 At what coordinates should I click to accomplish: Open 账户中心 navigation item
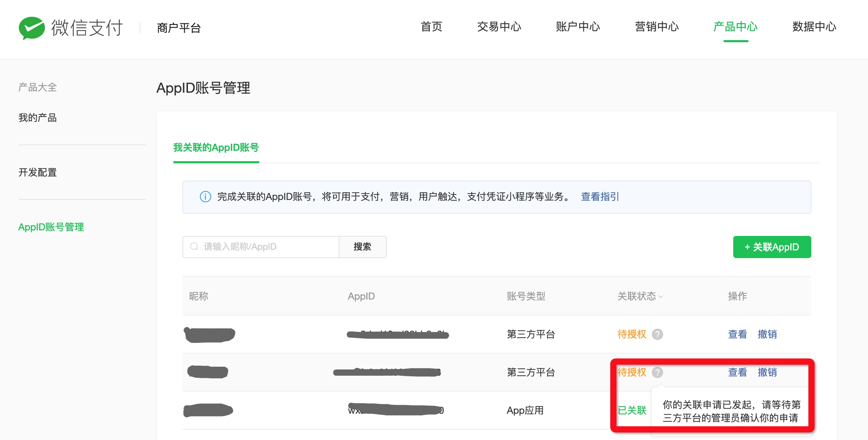pyautogui.click(x=578, y=27)
